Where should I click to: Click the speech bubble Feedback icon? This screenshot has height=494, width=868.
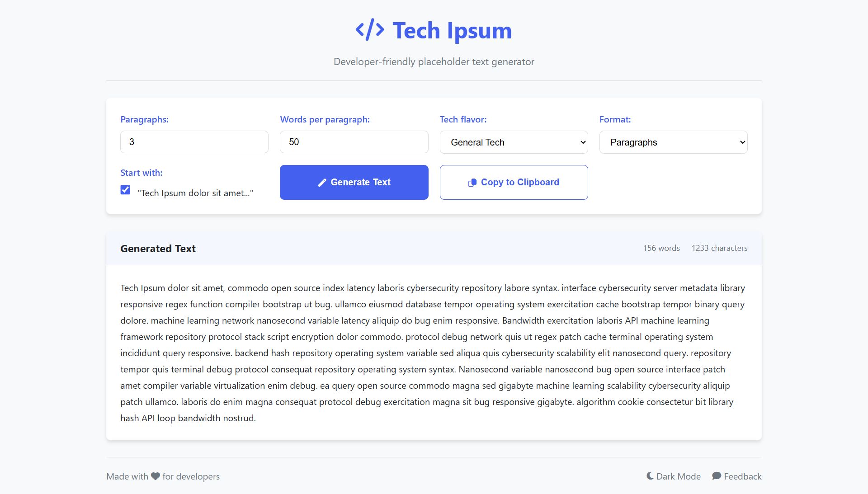pos(717,476)
